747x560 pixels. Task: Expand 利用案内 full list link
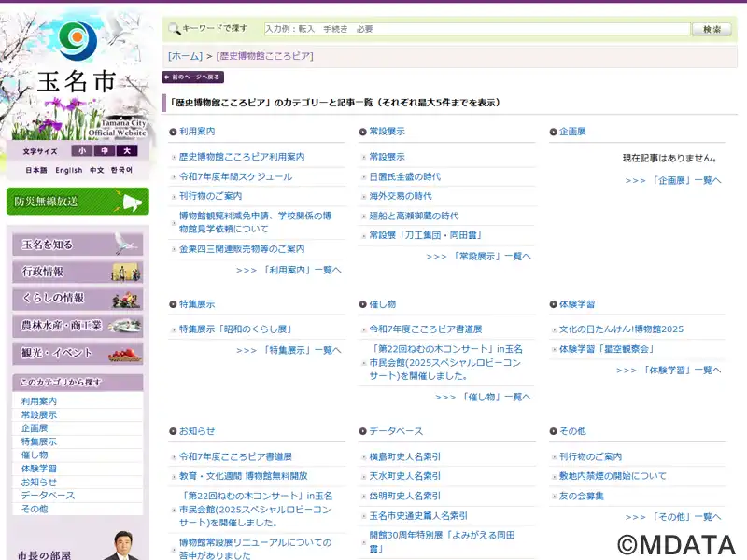[289, 270]
